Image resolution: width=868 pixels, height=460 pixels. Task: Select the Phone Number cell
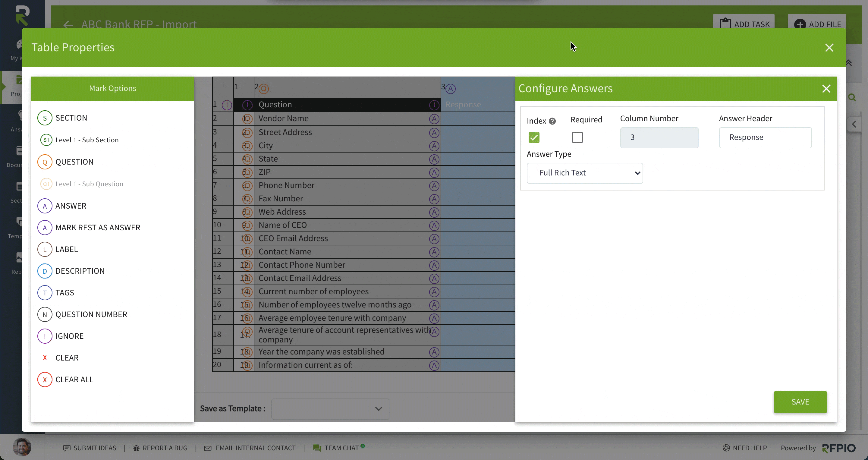[347, 185]
